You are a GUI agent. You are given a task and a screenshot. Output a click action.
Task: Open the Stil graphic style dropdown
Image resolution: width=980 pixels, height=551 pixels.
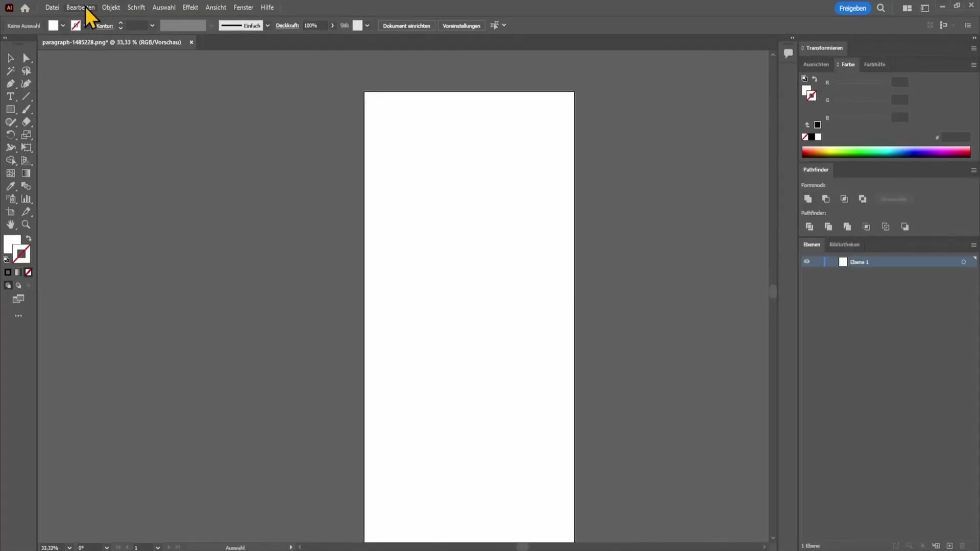coord(367,26)
